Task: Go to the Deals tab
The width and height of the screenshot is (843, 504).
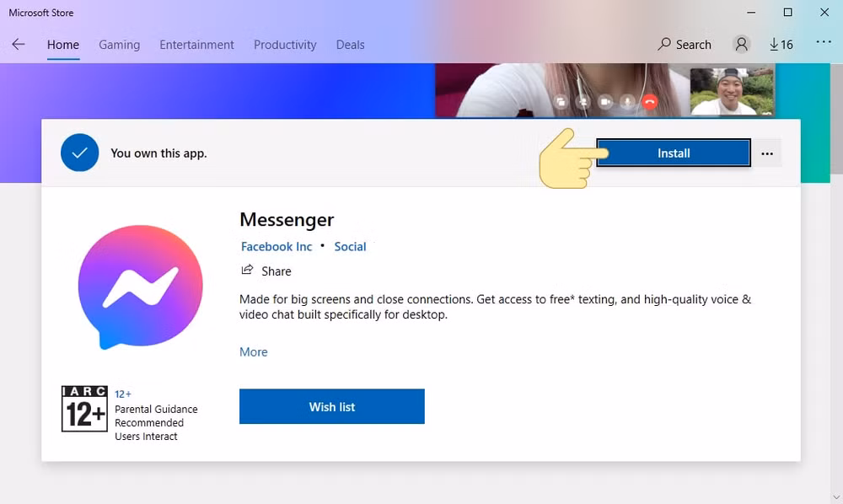Action: 350,45
